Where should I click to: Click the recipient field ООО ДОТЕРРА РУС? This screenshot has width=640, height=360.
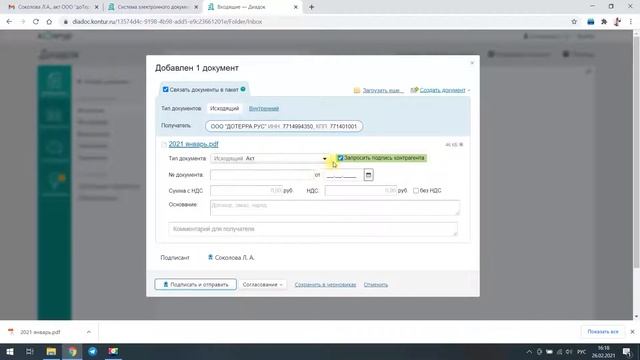point(284,126)
